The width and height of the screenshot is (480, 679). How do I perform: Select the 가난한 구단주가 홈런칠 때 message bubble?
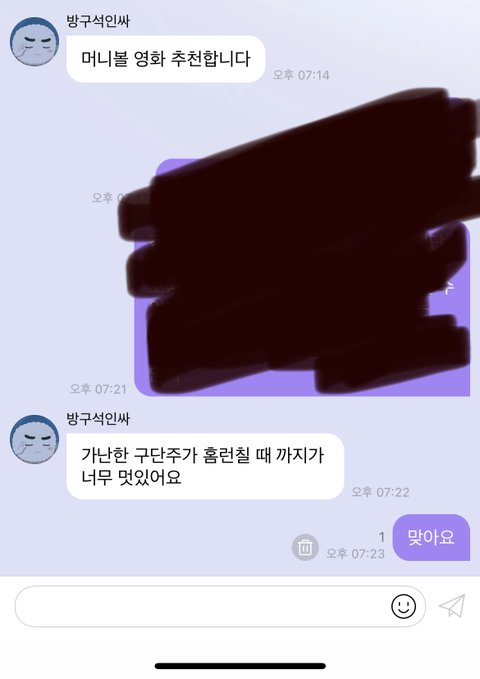point(205,466)
